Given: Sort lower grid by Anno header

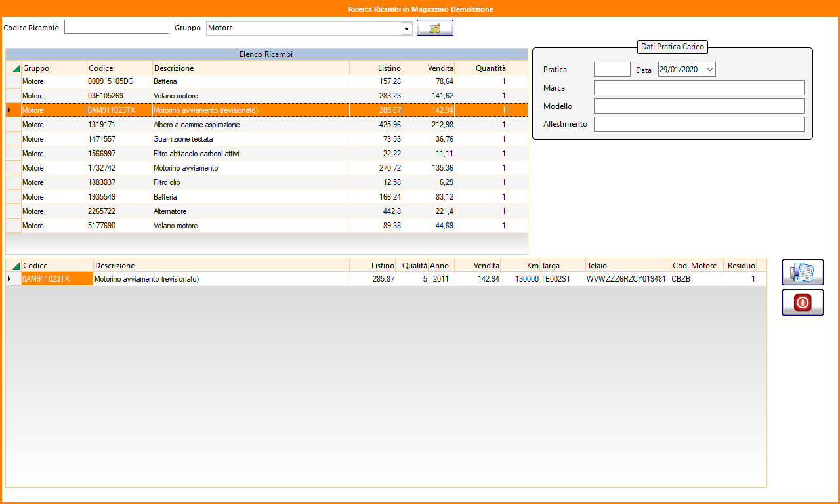Looking at the screenshot, I should coord(441,266).
